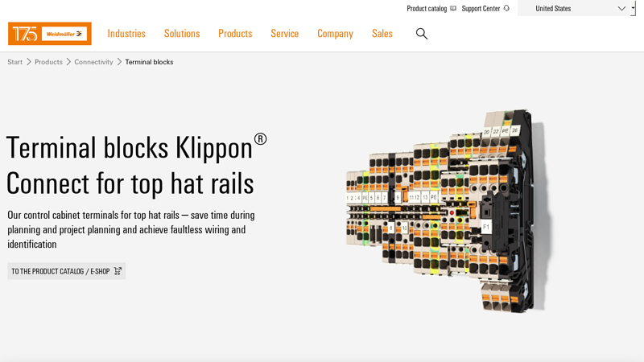Click the Weidmüller 175 logo

coord(50,34)
